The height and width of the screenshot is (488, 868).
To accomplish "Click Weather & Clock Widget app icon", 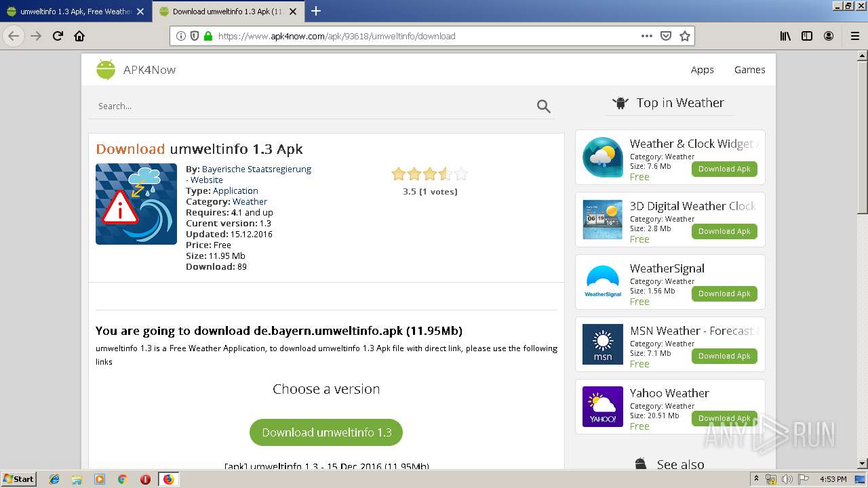I will [603, 157].
